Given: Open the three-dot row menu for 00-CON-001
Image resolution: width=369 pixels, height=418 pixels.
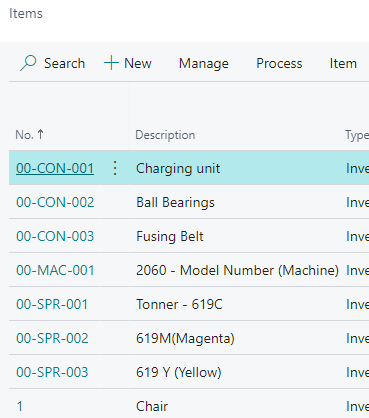Looking at the screenshot, I should click(x=115, y=168).
